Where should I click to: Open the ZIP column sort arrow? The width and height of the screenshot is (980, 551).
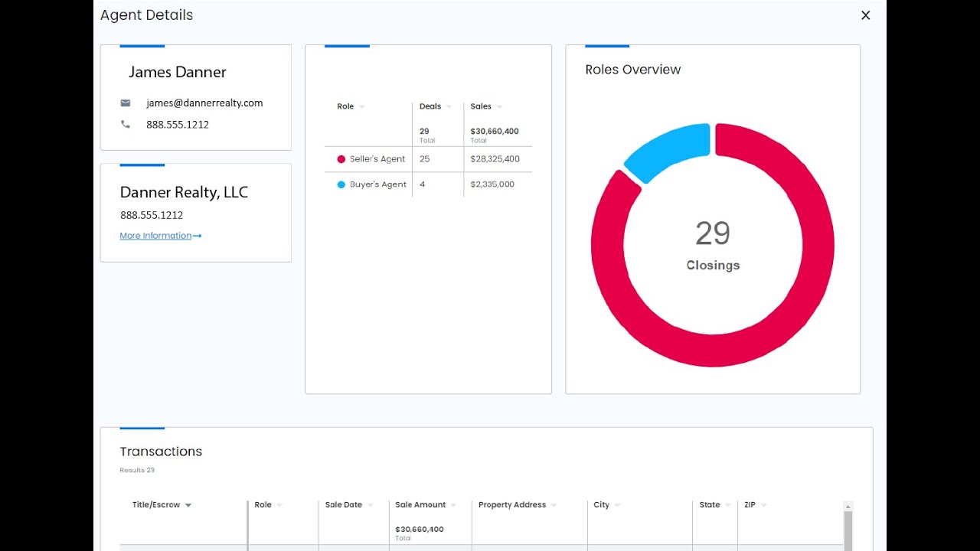click(x=764, y=505)
